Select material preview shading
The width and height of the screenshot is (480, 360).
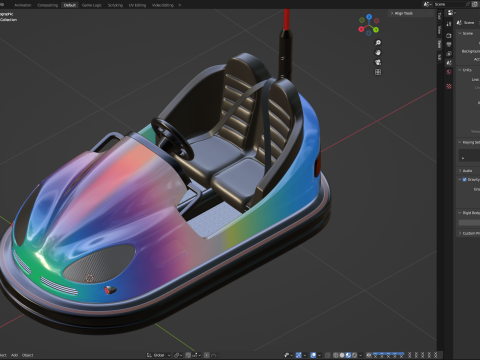tap(348, 355)
